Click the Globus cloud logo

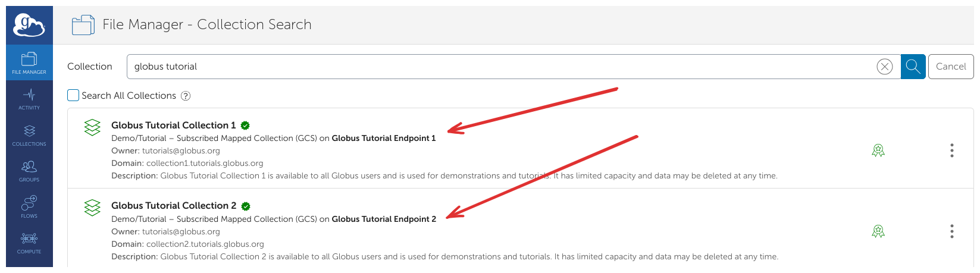29,25
